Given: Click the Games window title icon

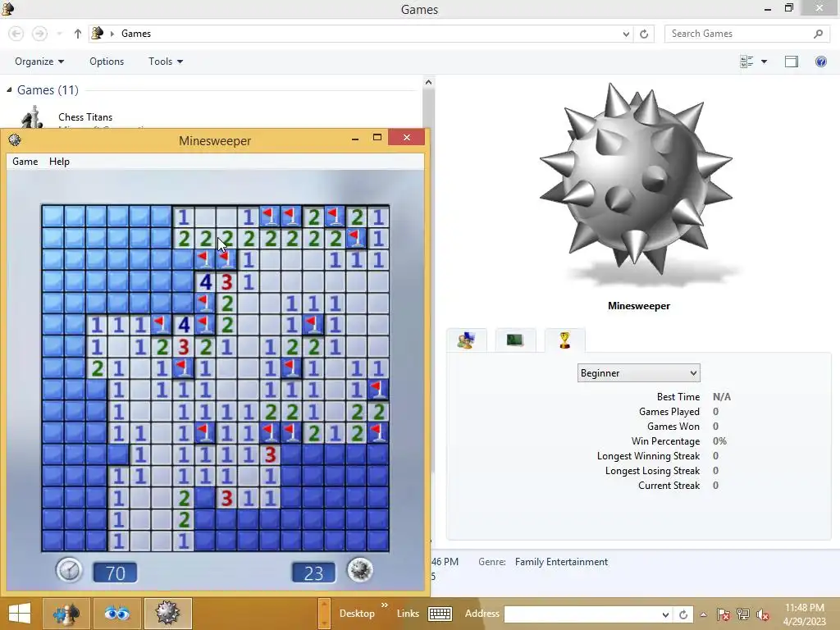Looking at the screenshot, I should (7, 8).
